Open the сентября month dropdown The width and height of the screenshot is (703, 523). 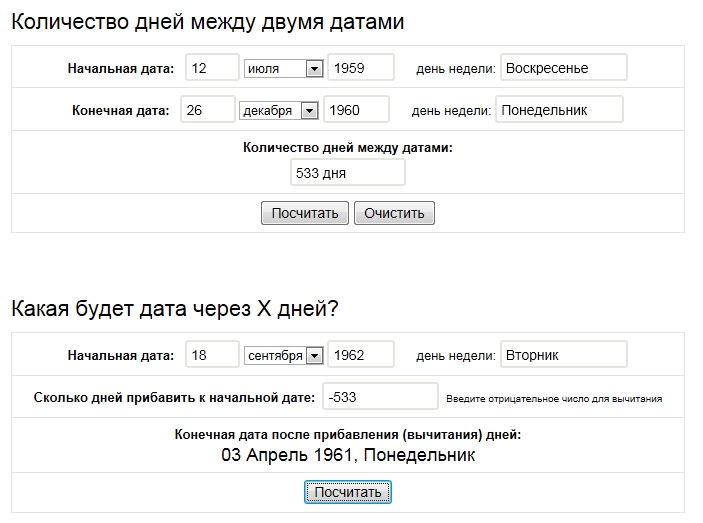pos(283,356)
